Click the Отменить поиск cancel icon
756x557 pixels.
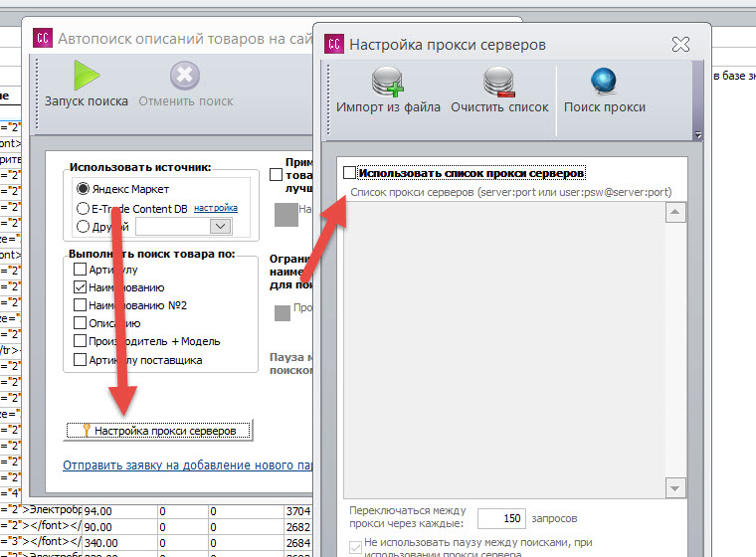pos(185,76)
